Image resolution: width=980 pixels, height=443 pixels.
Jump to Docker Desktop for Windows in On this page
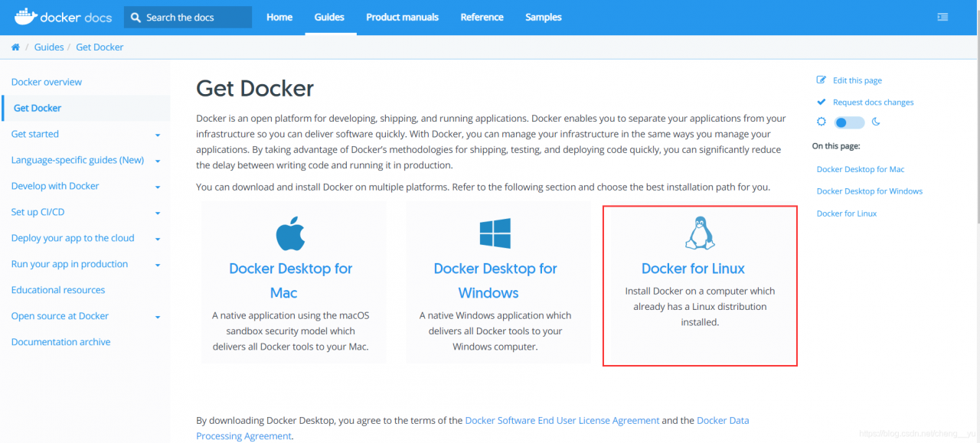tap(870, 191)
